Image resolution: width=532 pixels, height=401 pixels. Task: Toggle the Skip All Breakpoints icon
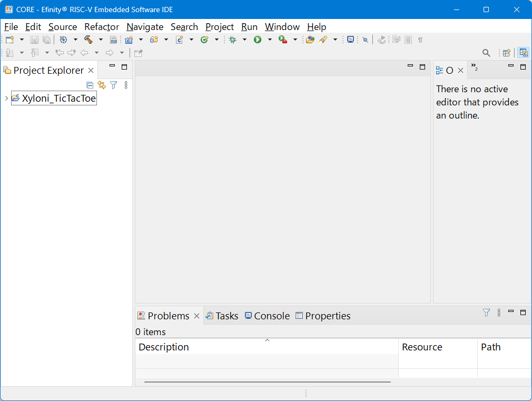click(x=365, y=40)
